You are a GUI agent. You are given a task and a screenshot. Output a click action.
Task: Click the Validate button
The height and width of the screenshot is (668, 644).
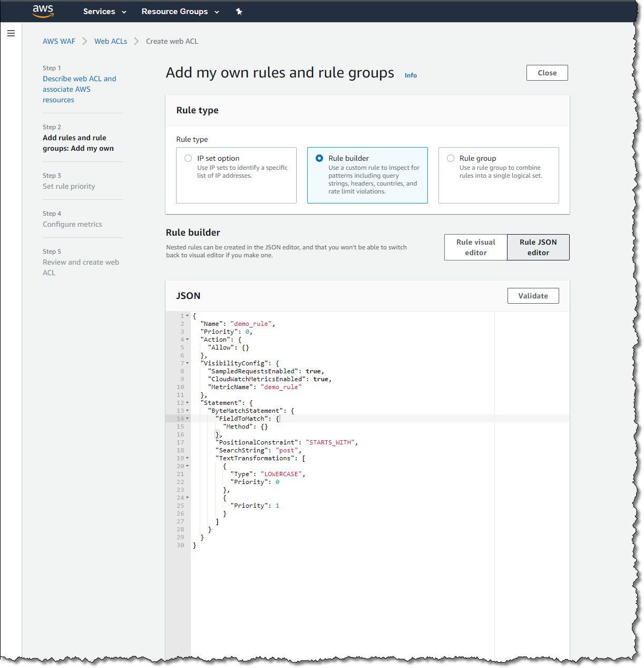click(x=533, y=296)
